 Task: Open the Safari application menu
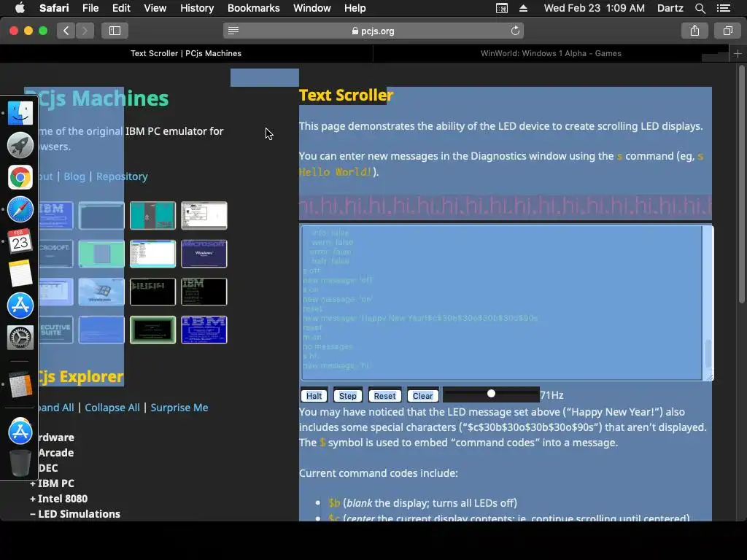pyautogui.click(x=54, y=8)
